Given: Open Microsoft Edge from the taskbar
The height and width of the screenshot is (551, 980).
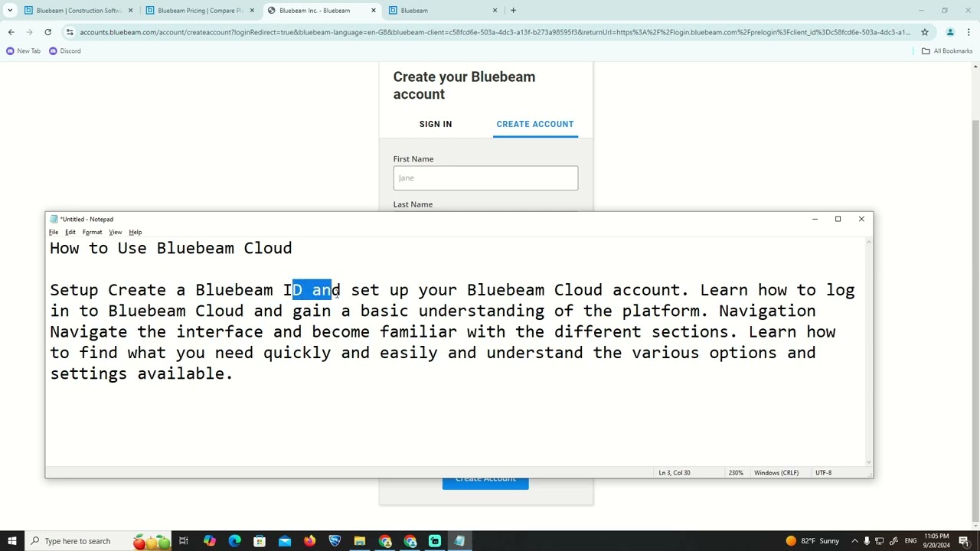Looking at the screenshot, I should click(234, 541).
